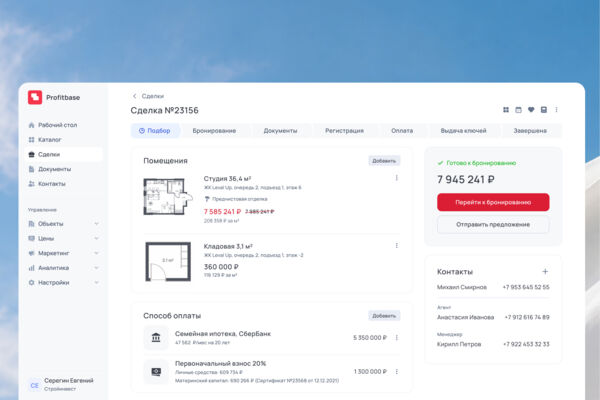Click the 5 350 000 ₽ mortgage amount

click(370, 338)
